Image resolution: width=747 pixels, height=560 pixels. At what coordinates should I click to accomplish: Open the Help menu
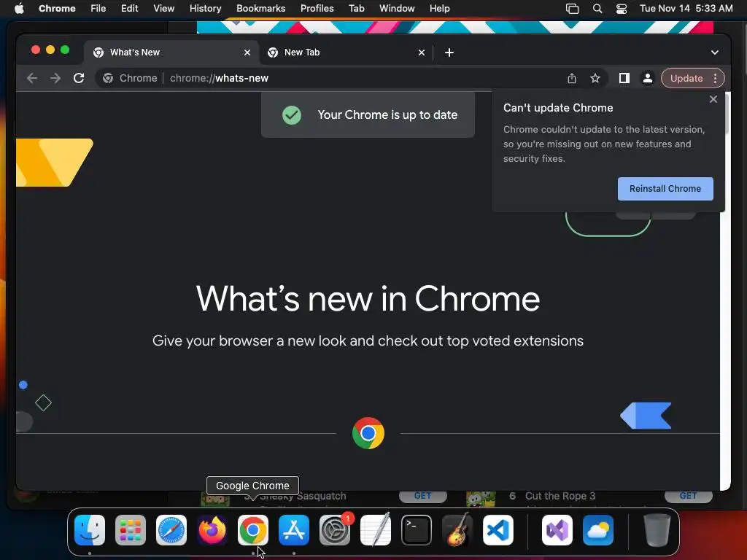439,9
